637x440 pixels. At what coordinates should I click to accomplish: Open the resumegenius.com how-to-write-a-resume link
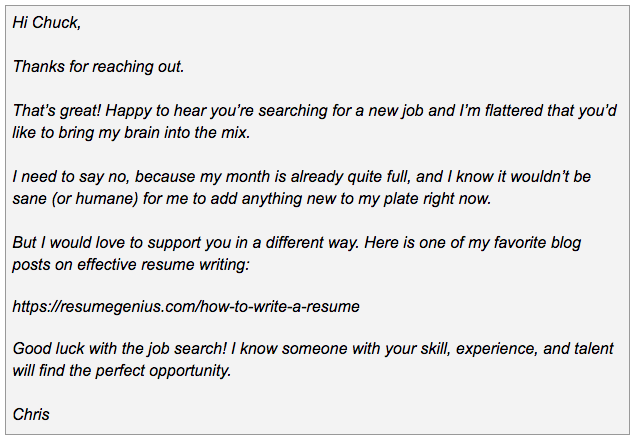[x=186, y=307]
